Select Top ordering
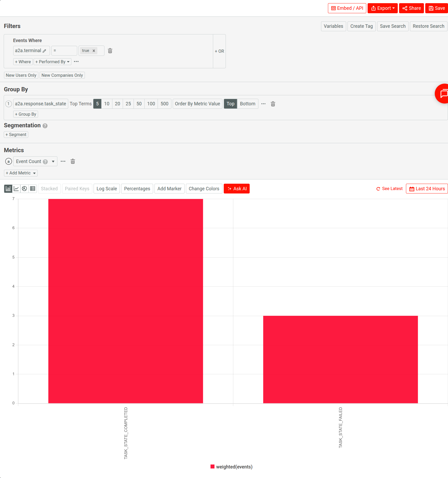 (x=230, y=104)
